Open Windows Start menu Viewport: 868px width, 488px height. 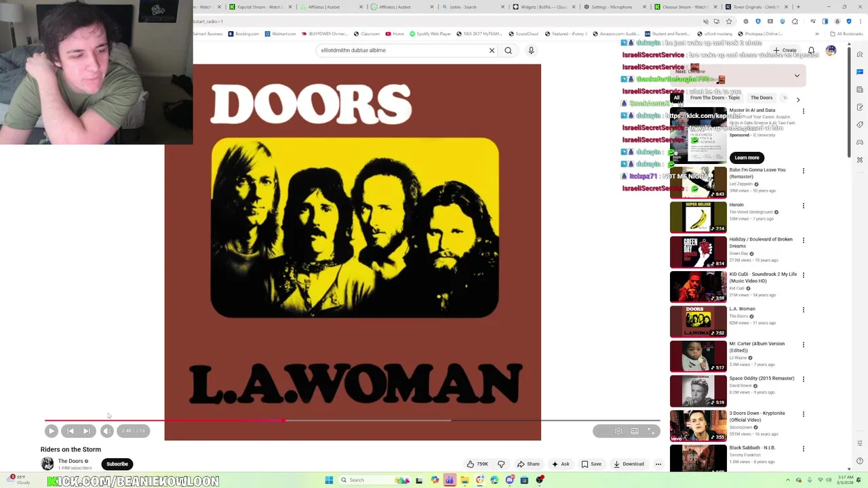pos(329,480)
